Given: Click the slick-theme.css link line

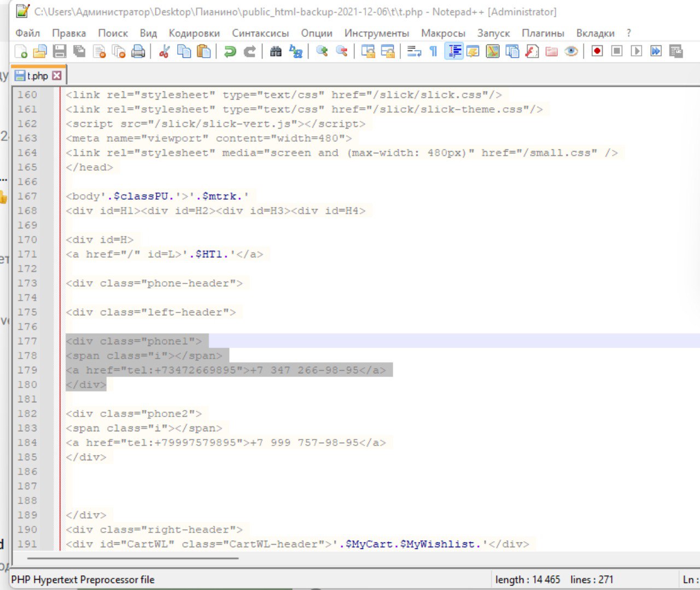Looking at the screenshot, I should coord(304,109).
